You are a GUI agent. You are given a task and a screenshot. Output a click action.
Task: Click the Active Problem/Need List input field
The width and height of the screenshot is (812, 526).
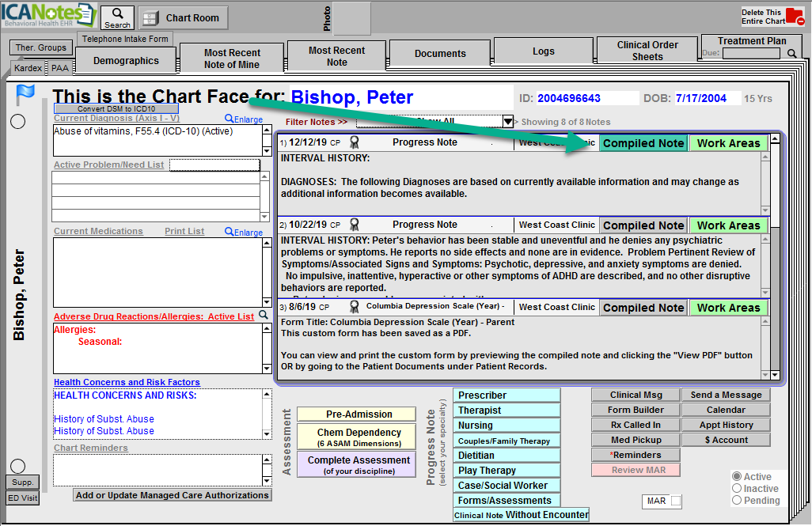(x=214, y=165)
